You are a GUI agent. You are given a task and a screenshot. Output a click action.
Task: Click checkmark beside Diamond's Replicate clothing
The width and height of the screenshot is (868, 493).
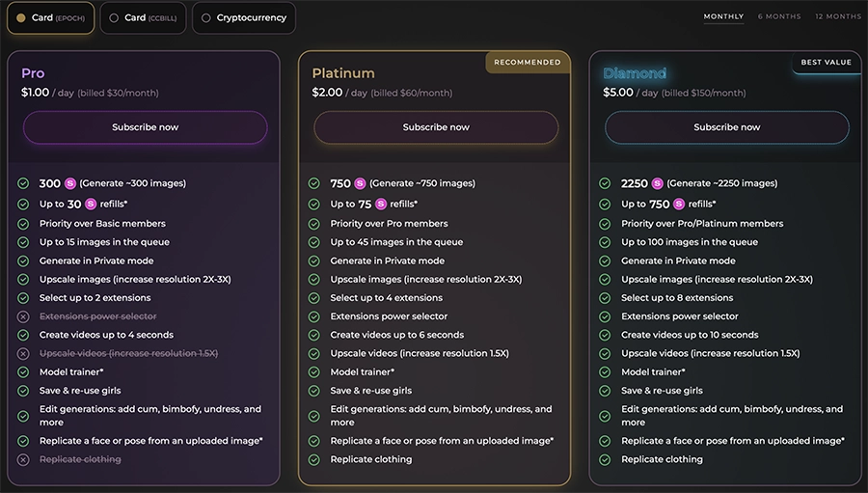click(605, 460)
